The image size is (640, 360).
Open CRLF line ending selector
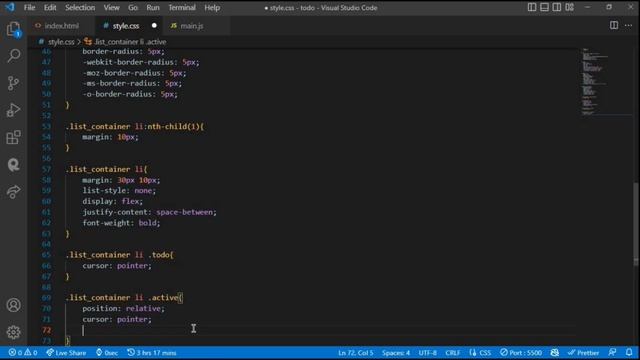tap(453, 353)
